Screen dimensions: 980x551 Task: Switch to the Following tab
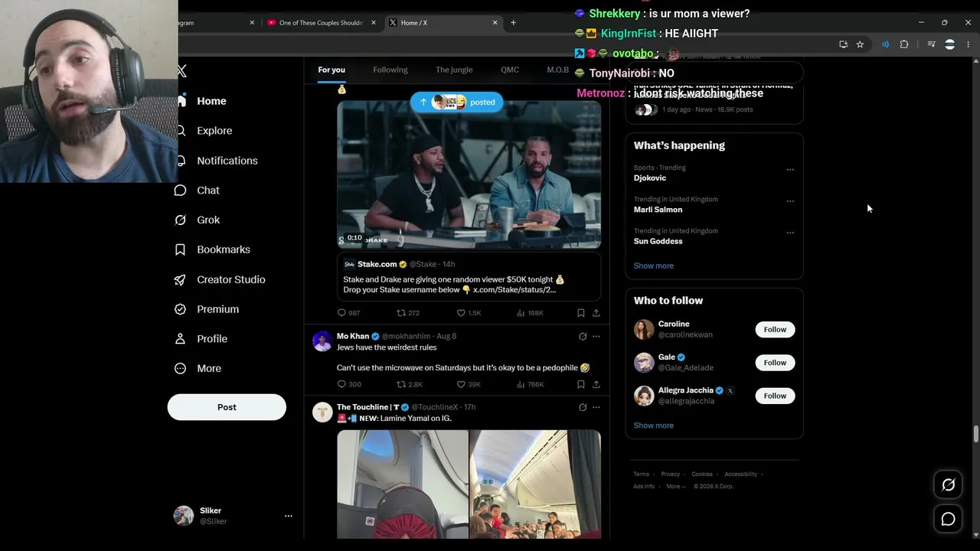pos(390,70)
